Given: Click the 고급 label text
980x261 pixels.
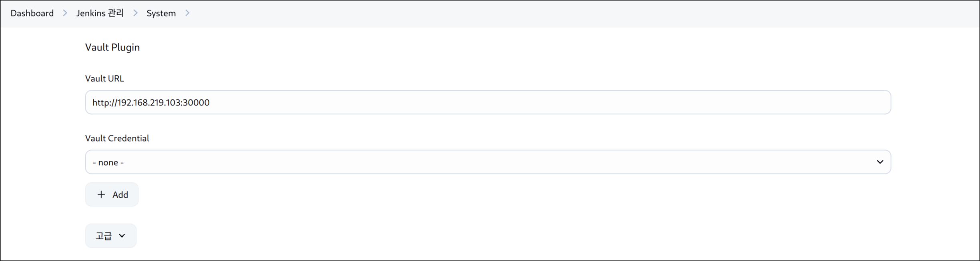Looking at the screenshot, I should coord(103,236).
